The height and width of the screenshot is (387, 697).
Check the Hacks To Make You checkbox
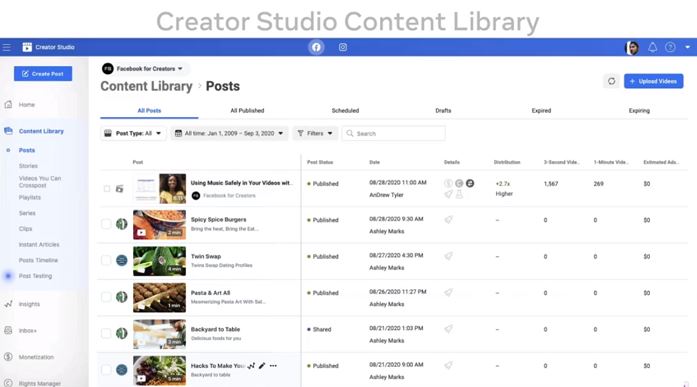106,370
